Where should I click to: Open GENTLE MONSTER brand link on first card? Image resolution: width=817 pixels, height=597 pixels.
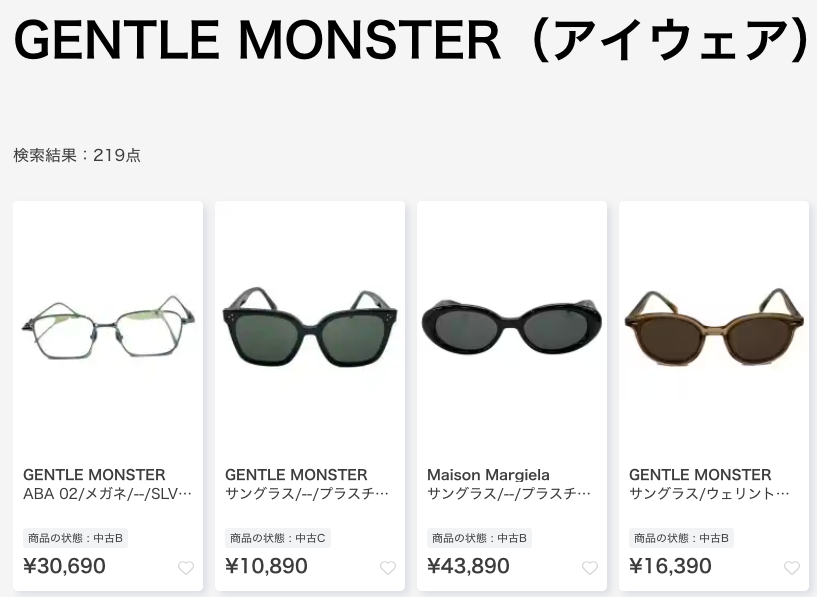coord(94,475)
